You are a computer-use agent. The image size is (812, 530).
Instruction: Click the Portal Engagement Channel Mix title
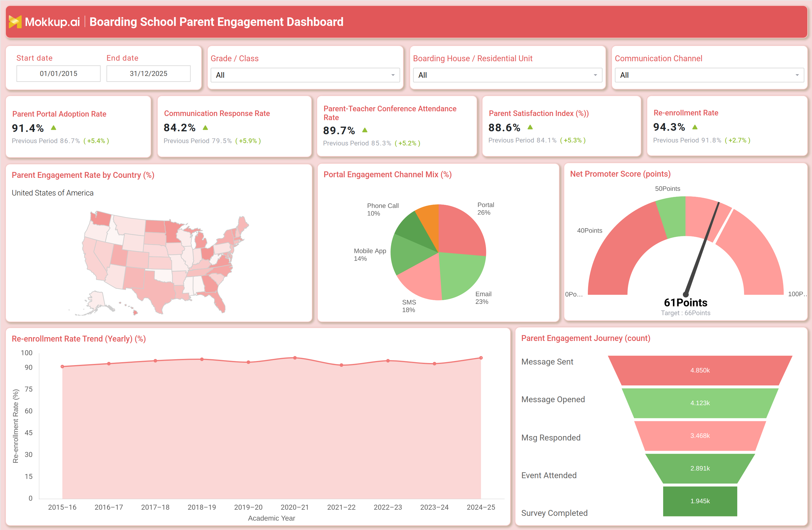click(387, 175)
